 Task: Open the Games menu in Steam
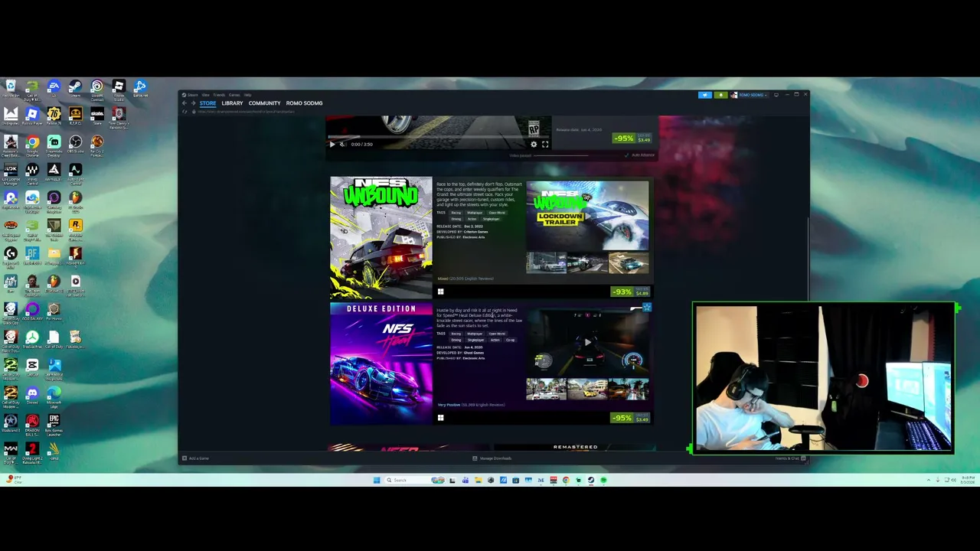tap(234, 95)
